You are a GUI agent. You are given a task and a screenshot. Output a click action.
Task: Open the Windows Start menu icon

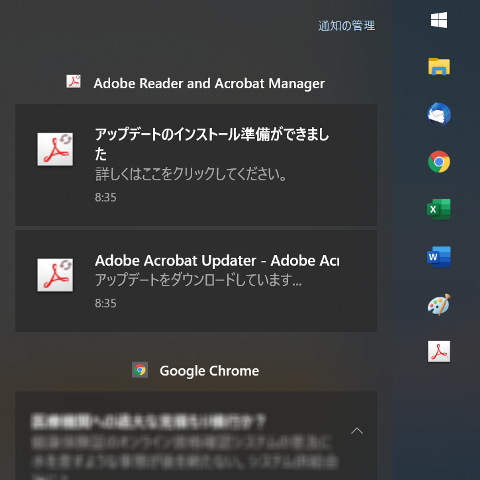439,20
